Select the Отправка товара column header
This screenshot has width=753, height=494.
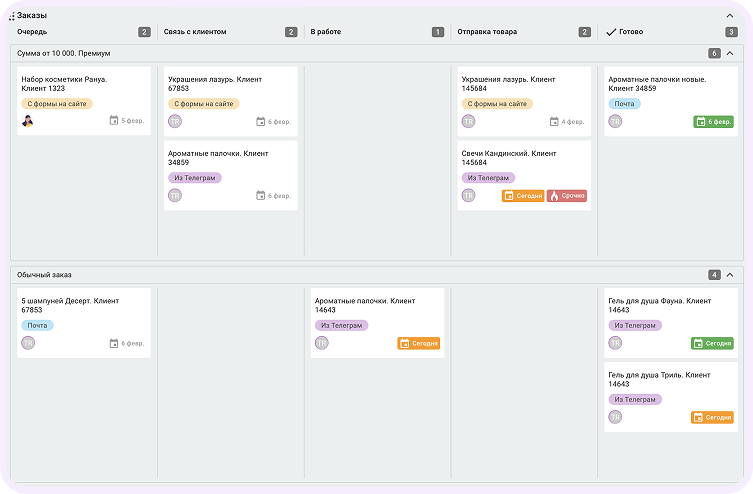[487, 32]
